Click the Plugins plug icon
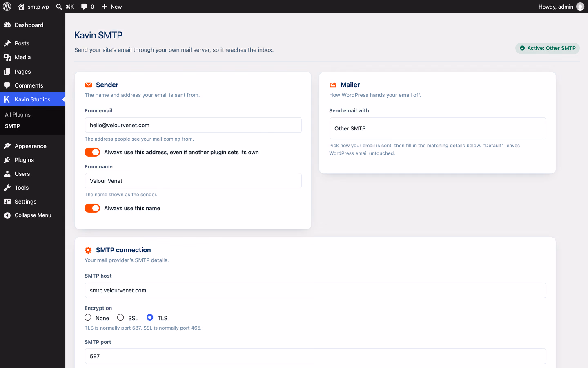Viewport: 588px width, 368px height. pos(7,160)
